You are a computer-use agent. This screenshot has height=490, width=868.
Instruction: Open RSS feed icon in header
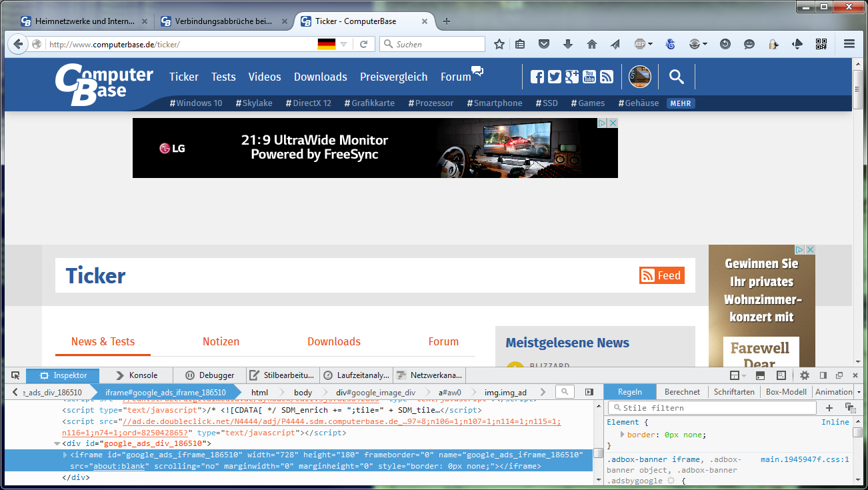click(x=607, y=77)
